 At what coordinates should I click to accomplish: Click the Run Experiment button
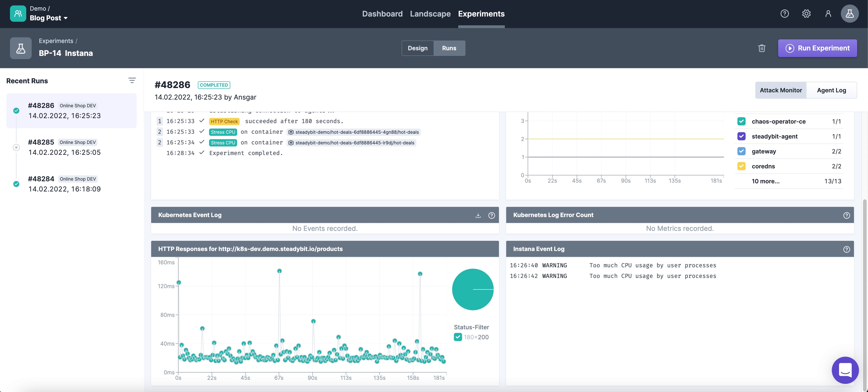[817, 48]
